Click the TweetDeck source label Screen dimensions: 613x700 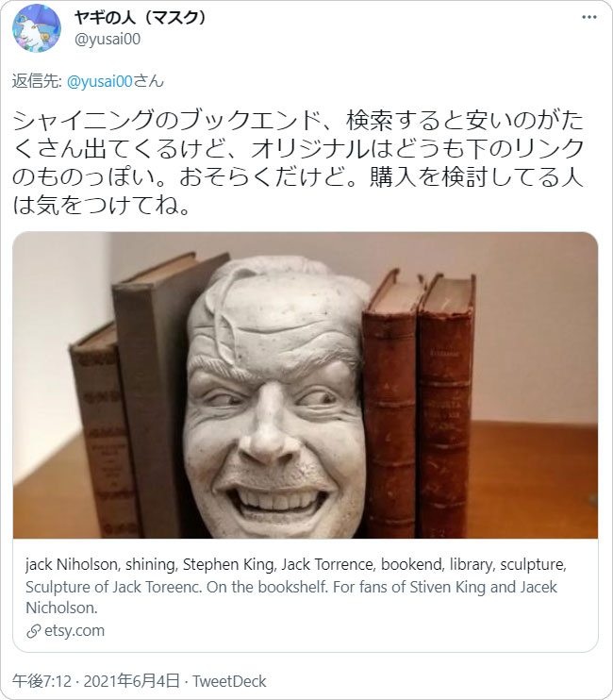229,681
